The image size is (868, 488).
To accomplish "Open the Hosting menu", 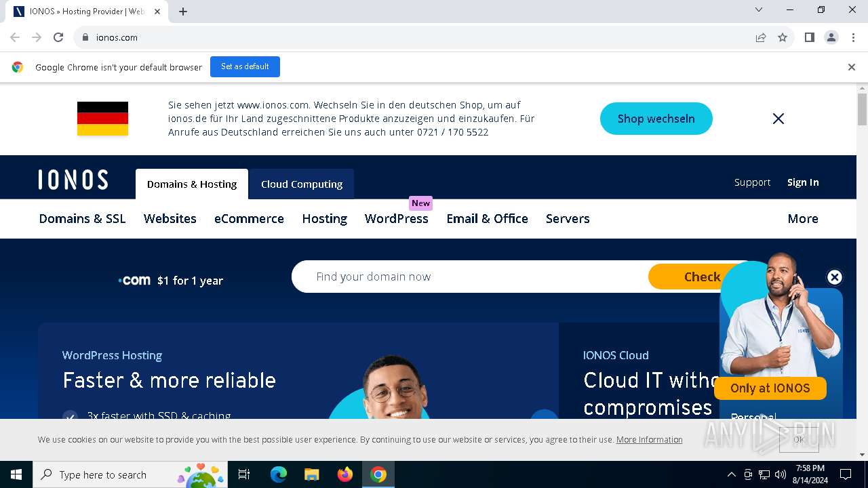I will pyautogui.click(x=324, y=219).
